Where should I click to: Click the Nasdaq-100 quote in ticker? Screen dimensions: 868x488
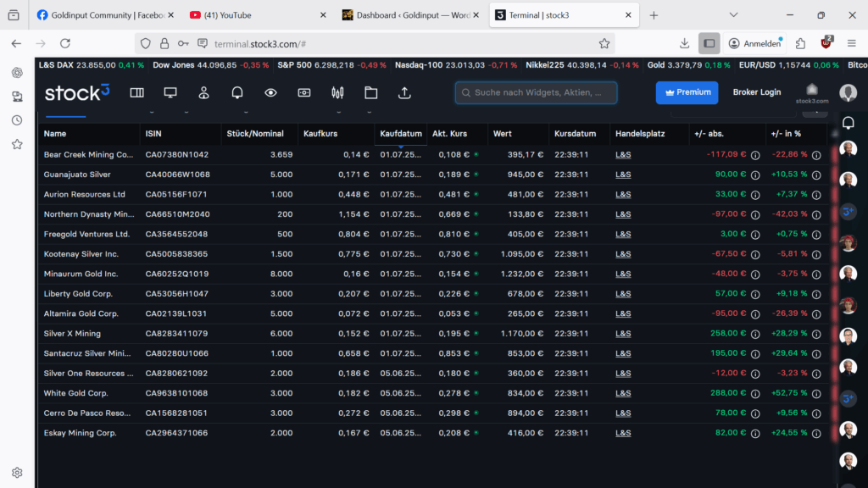(455, 65)
